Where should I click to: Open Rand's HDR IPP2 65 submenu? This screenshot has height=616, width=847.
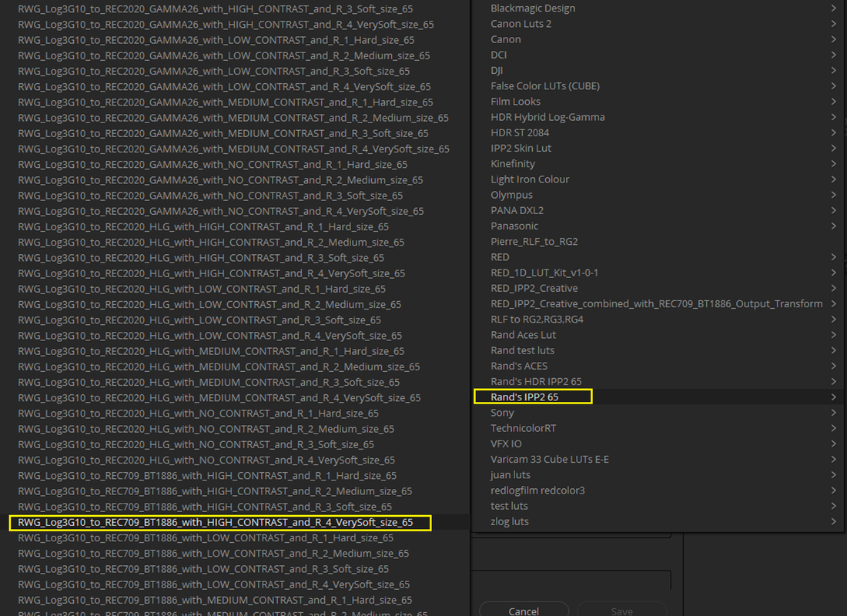(x=658, y=381)
